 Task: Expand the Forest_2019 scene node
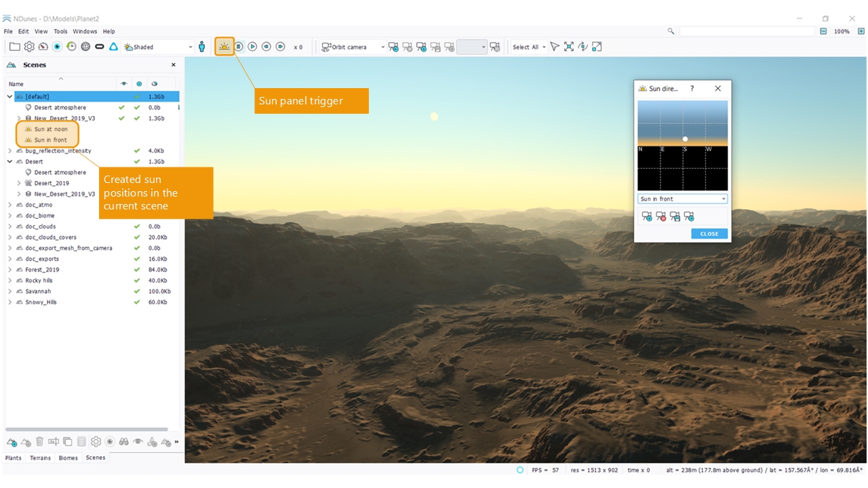pyautogui.click(x=9, y=270)
